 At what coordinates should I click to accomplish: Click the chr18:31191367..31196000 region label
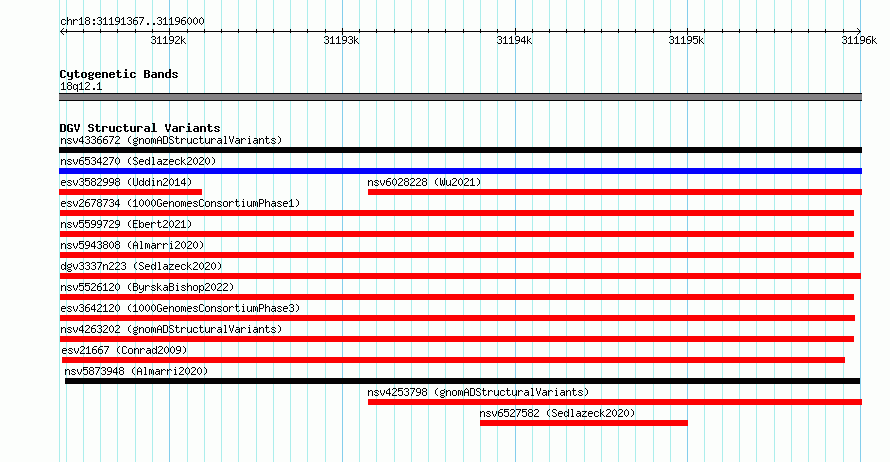click(x=132, y=21)
